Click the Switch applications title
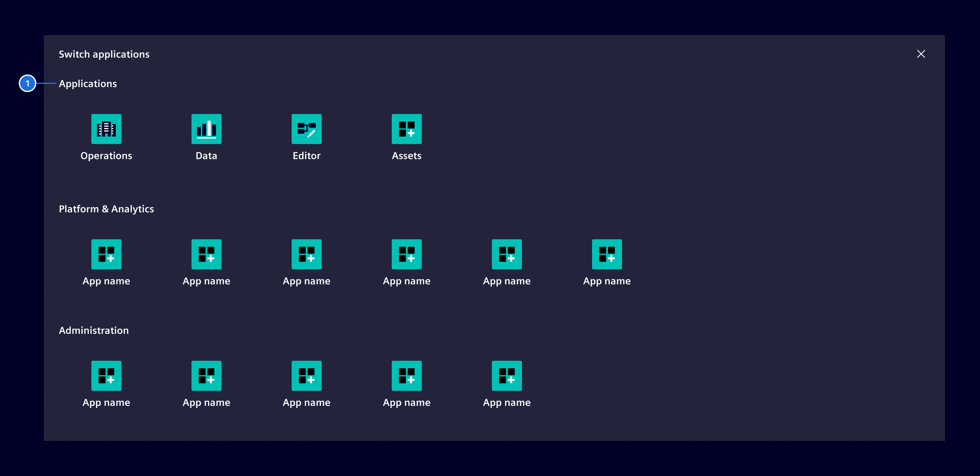 click(x=104, y=54)
